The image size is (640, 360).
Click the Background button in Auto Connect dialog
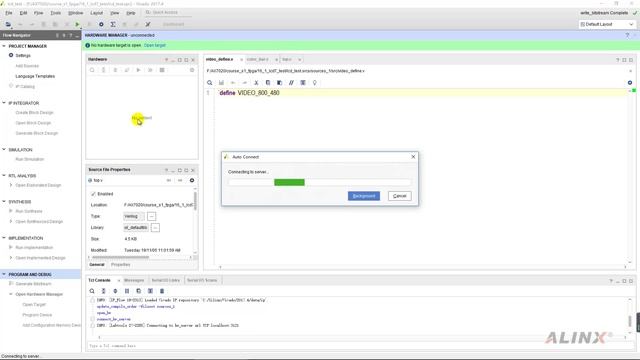tap(364, 196)
